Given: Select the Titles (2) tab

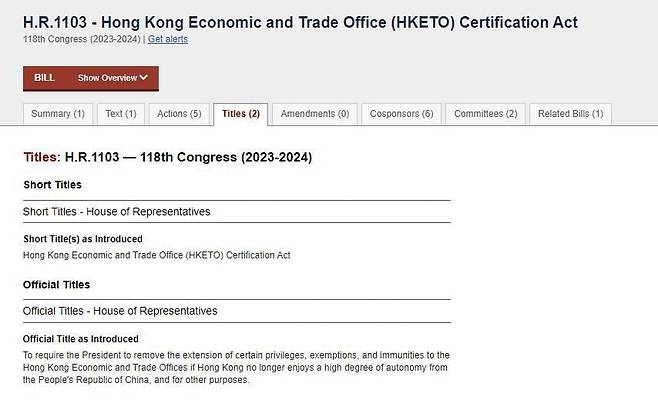Looking at the screenshot, I should point(241,114).
